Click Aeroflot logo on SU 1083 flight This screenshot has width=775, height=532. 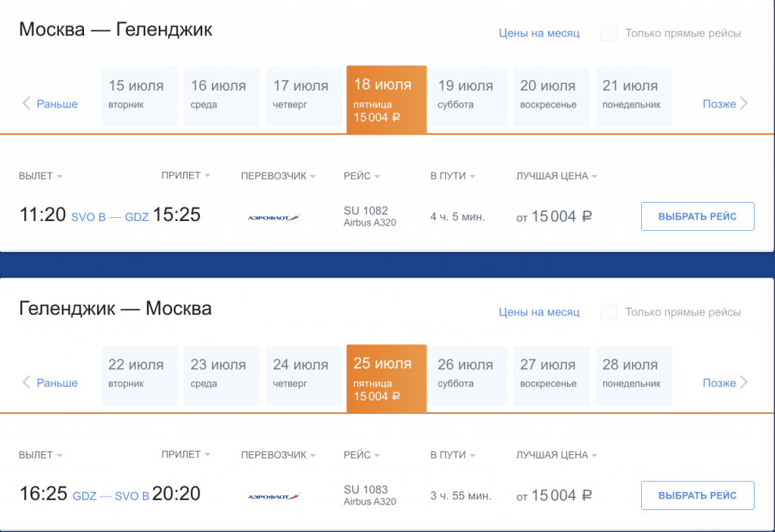point(274,496)
